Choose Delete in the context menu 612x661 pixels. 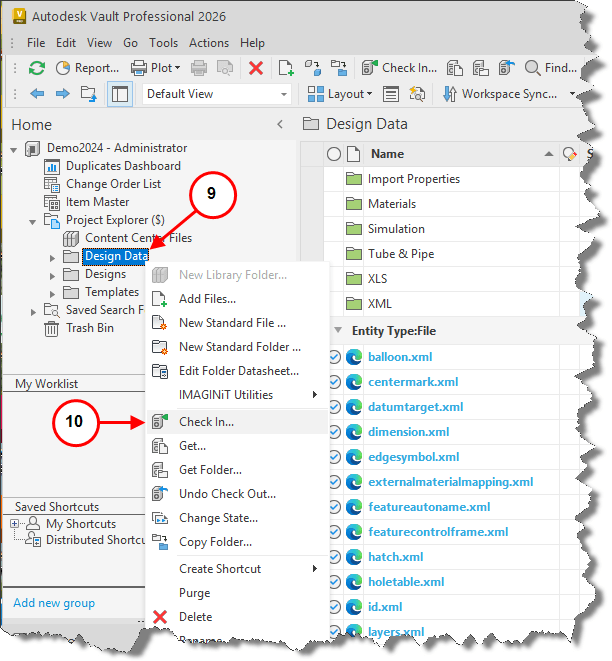pos(237,617)
